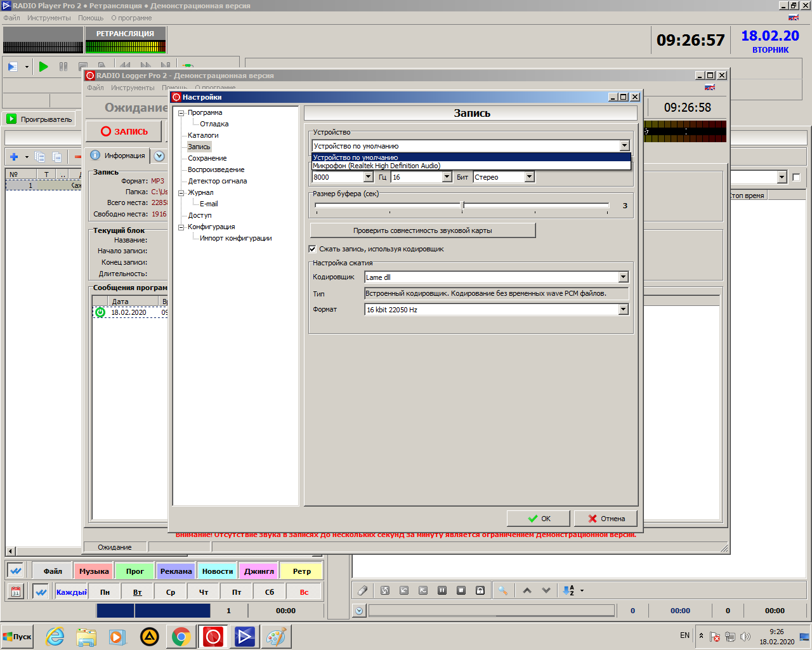Click the copy items icon in playlist toolbar

coord(40,156)
